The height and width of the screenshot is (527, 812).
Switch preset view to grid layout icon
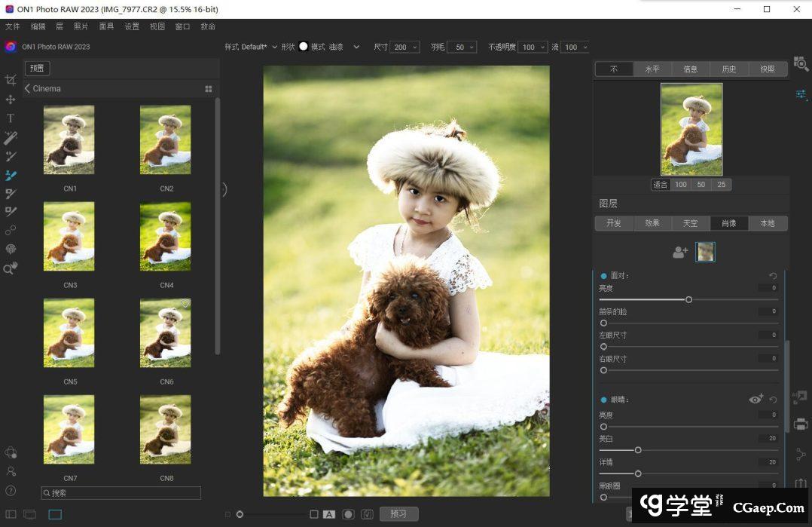(209, 89)
